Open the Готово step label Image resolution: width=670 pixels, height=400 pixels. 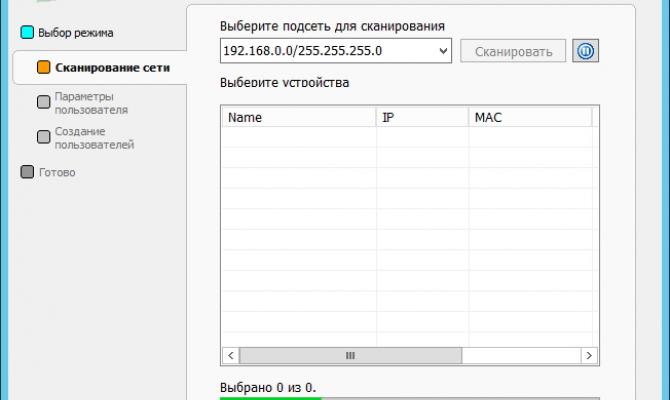tap(58, 172)
